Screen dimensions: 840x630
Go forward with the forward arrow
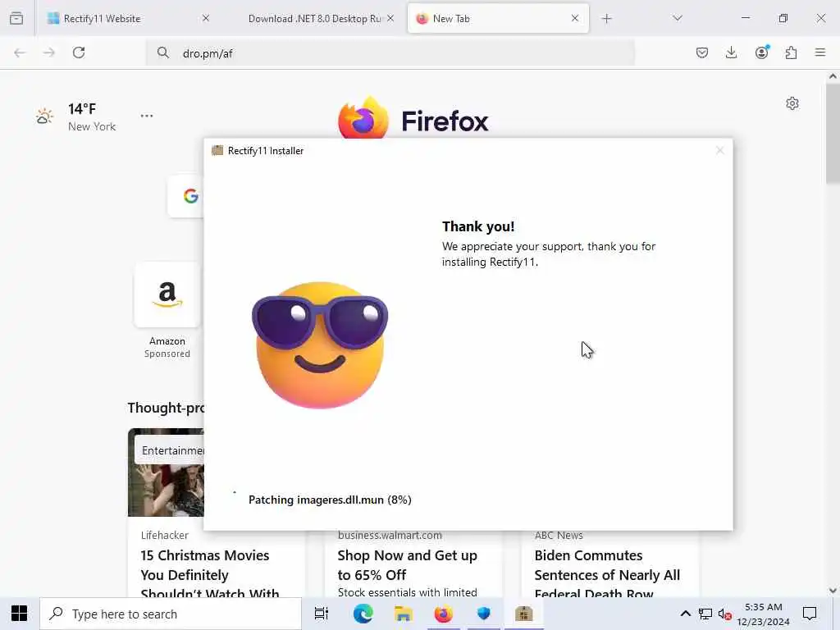click(x=48, y=52)
